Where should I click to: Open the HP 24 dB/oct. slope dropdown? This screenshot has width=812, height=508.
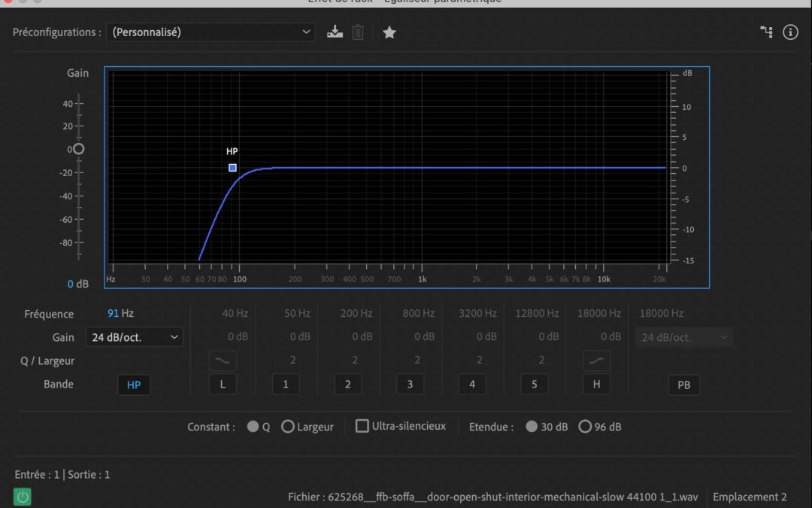(x=134, y=337)
